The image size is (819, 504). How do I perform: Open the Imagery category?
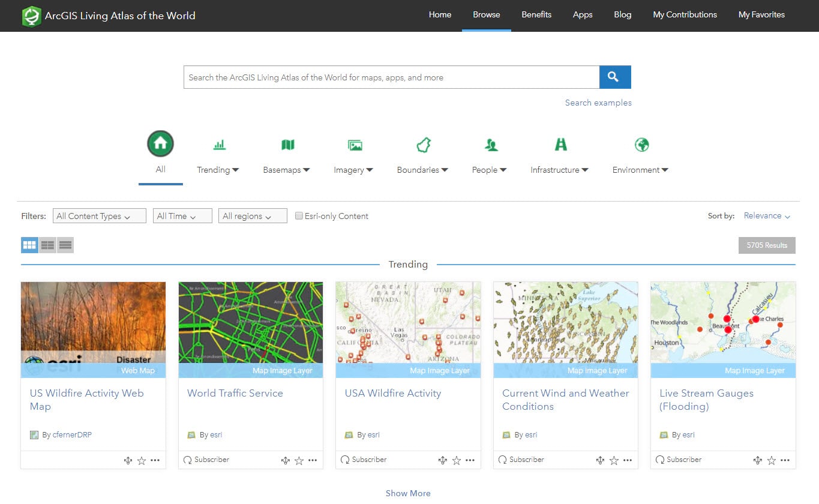(355, 145)
